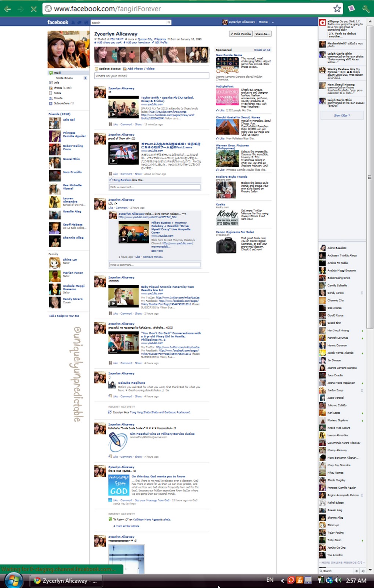Chat with Xandra Go Ong
The height and width of the screenshot is (588, 374).
click(x=342, y=548)
